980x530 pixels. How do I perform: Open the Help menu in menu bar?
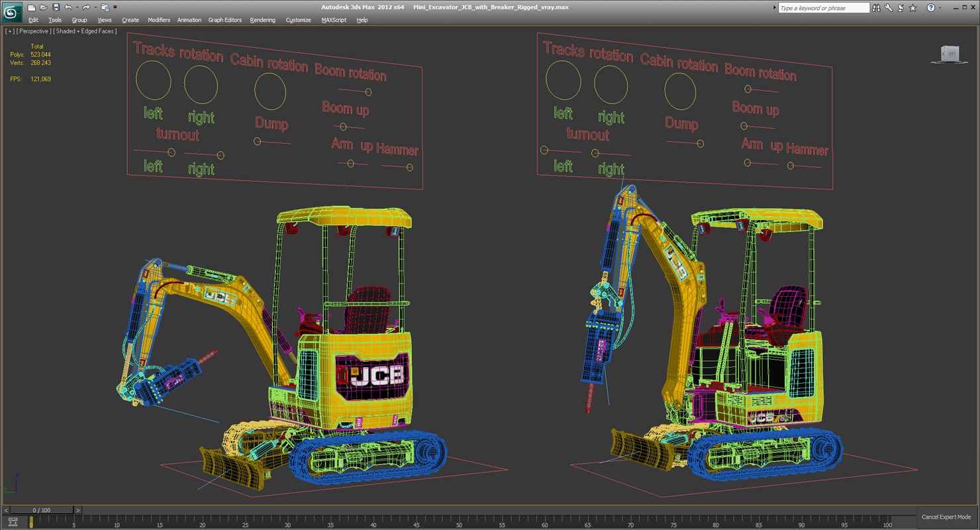click(362, 20)
